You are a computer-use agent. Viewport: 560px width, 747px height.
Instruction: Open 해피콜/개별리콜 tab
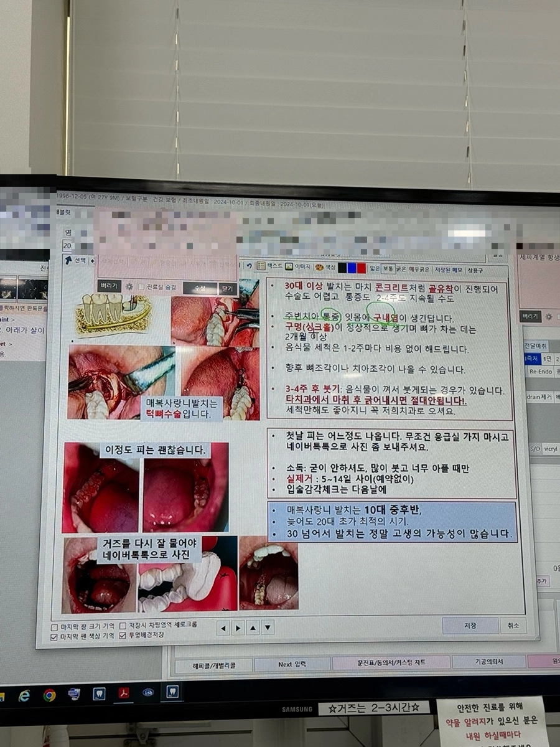tap(213, 665)
